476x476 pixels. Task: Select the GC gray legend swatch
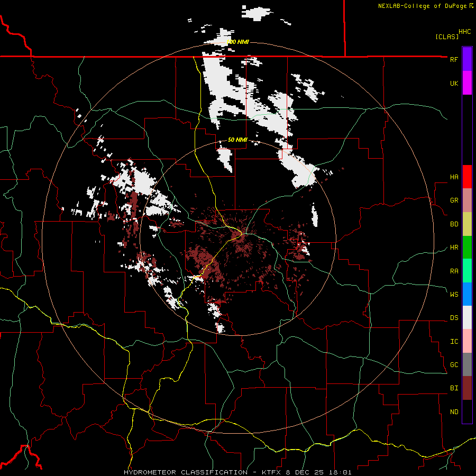point(467,364)
